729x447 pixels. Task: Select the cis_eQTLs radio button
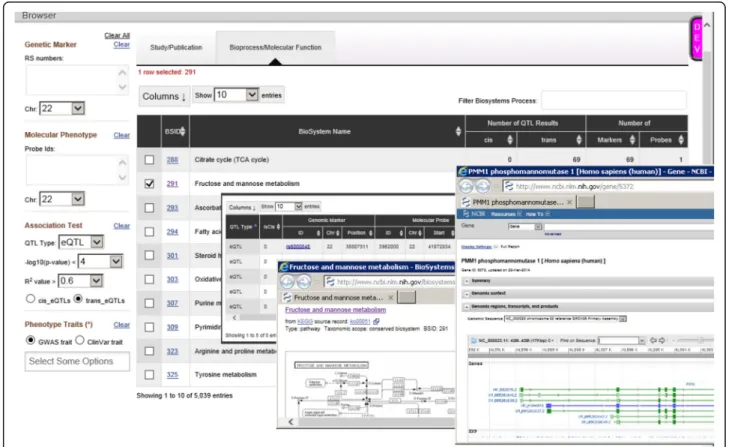tap(31, 299)
